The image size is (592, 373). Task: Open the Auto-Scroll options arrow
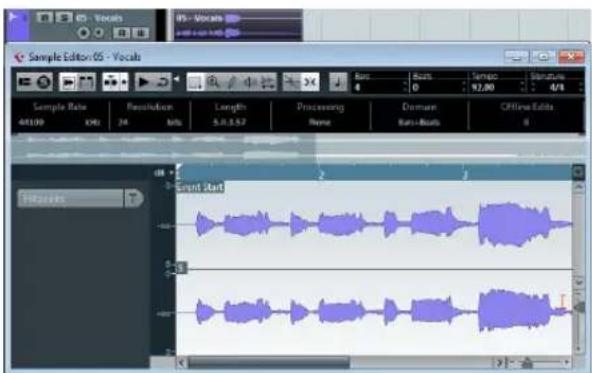coord(124,82)
